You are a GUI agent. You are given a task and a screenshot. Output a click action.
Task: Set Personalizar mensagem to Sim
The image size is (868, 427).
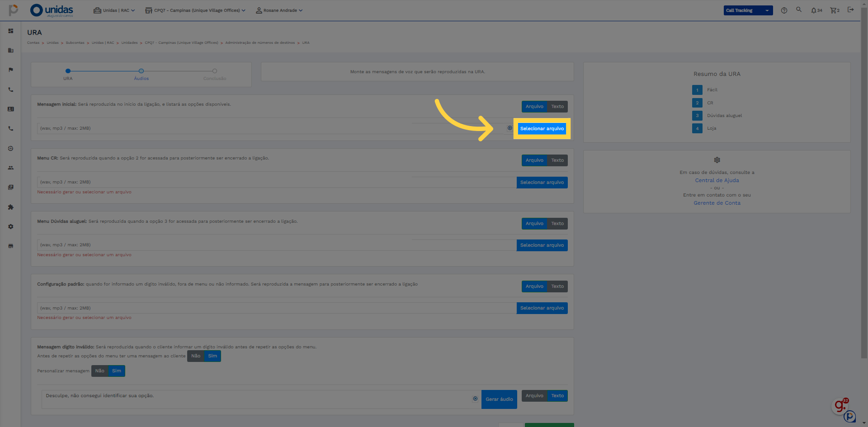click(x=117, y=371)
